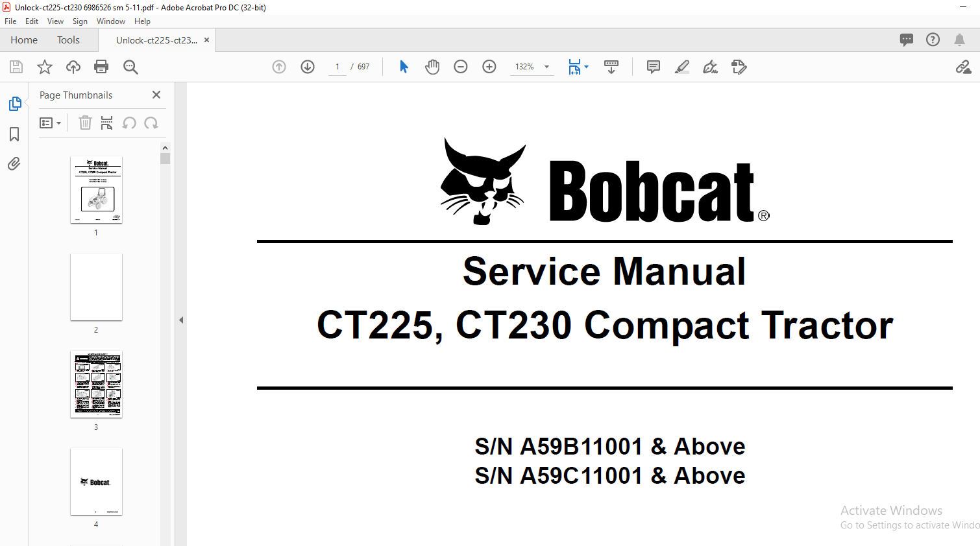The image size is (980, 546).
Task: Expand the fit page options arrow
Action: [x=586, y=67]
